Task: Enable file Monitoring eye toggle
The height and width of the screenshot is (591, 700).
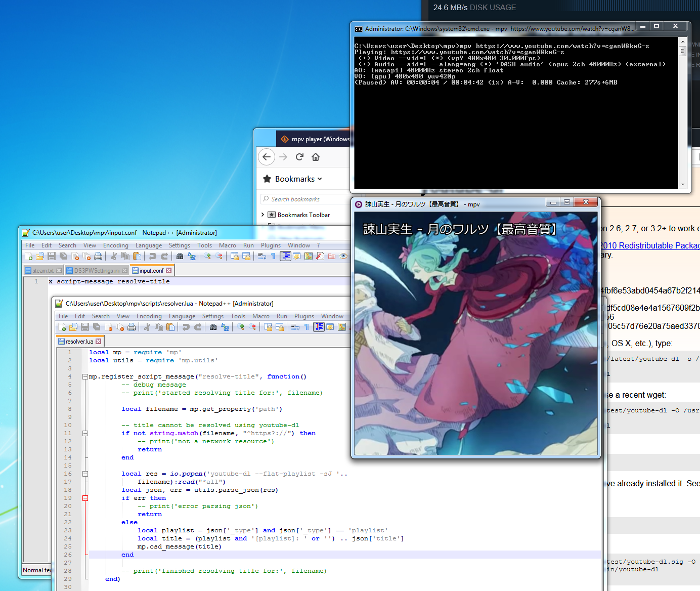Action: pos(343,257)
